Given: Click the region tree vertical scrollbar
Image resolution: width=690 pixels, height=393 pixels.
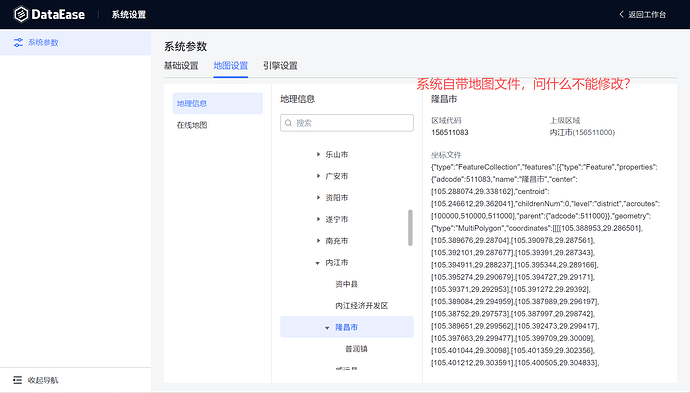Looking at the screenshot, I should click(410, 228).
